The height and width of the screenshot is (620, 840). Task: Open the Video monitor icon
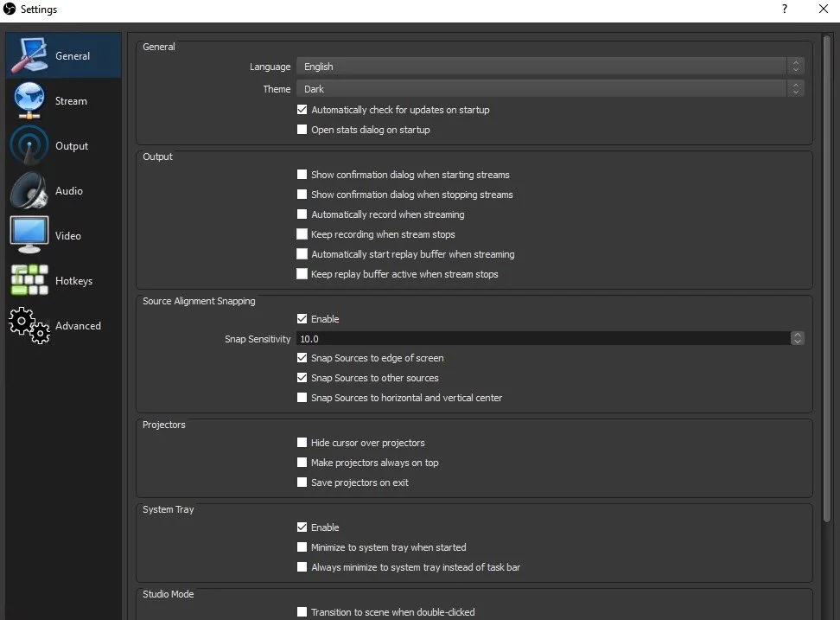pos(29,235)
